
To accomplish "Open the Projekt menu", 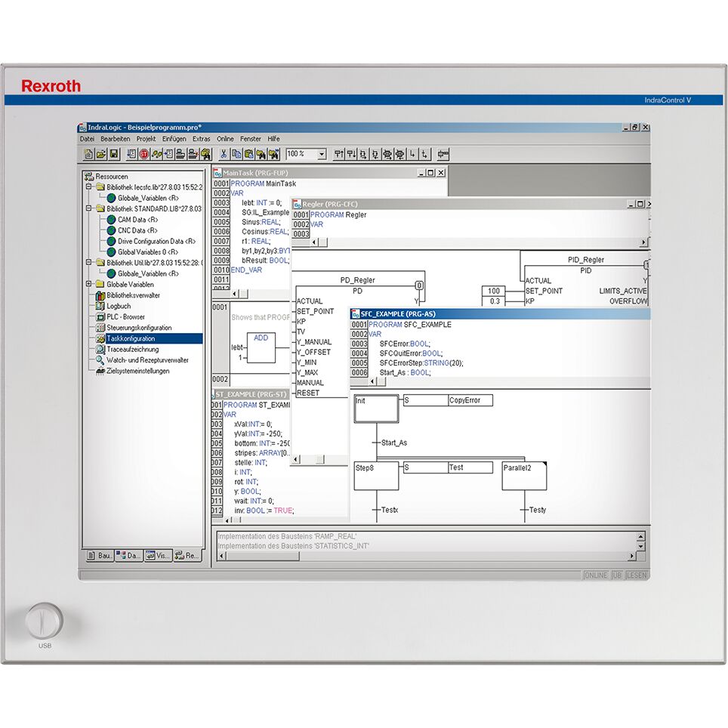I will (x=146, y=139).
